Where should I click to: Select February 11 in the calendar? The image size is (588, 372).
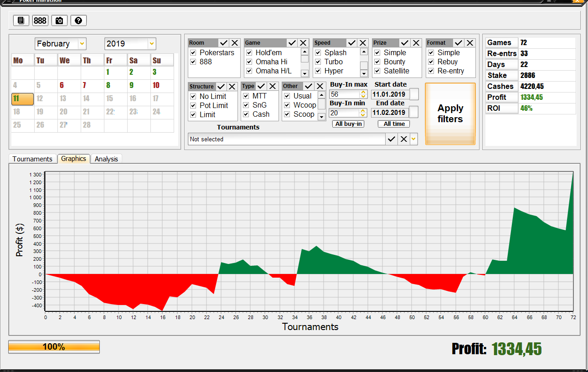(x=22, y=99)
